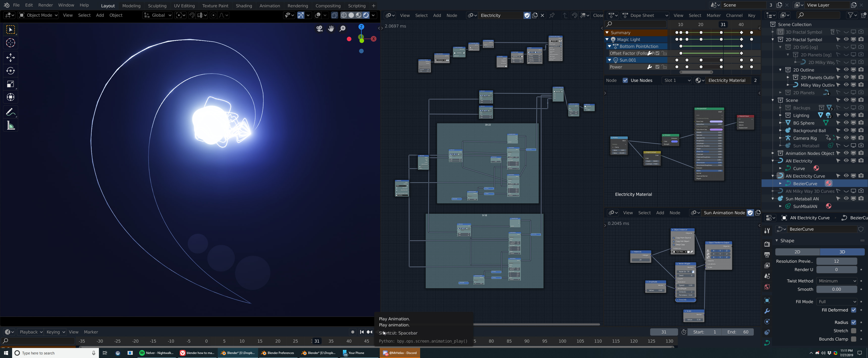The image size is (868, 358).
Task: Toggle Use Nodes checkbox
Action: pos(626,80)
